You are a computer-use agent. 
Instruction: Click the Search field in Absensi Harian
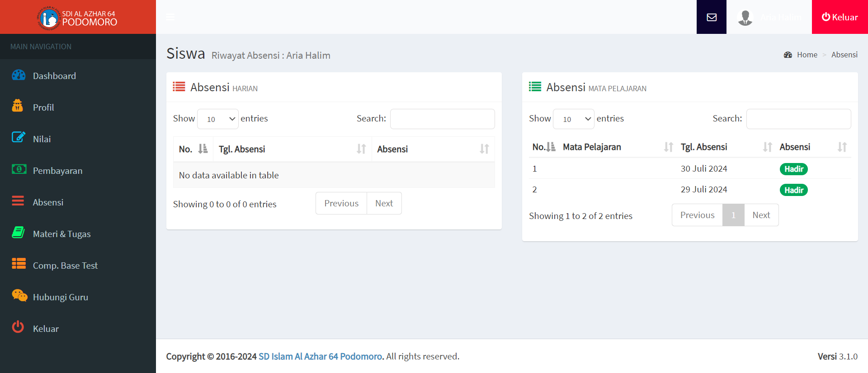click(x=442, y=119)
